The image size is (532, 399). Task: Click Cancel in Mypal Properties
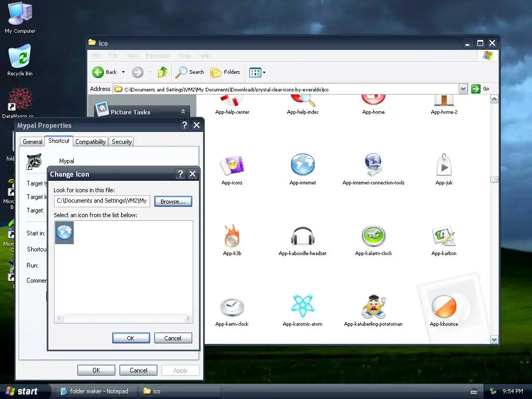click(138, 370)
